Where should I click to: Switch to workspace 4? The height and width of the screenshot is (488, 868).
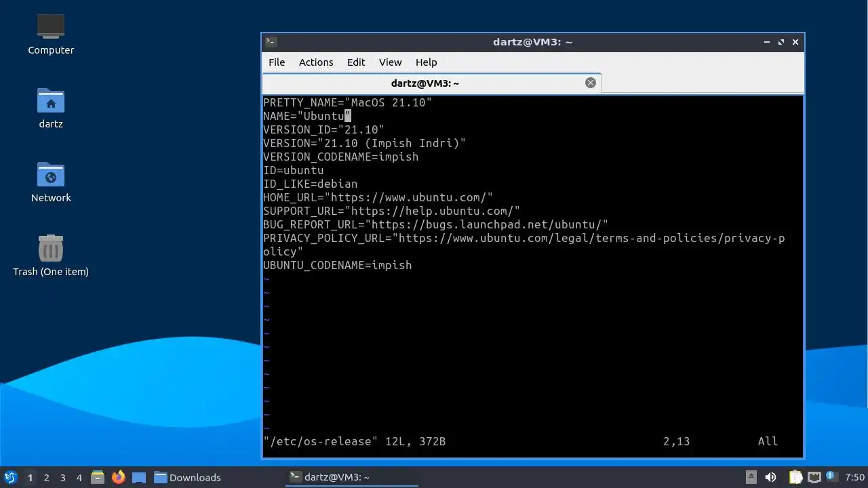79,477
